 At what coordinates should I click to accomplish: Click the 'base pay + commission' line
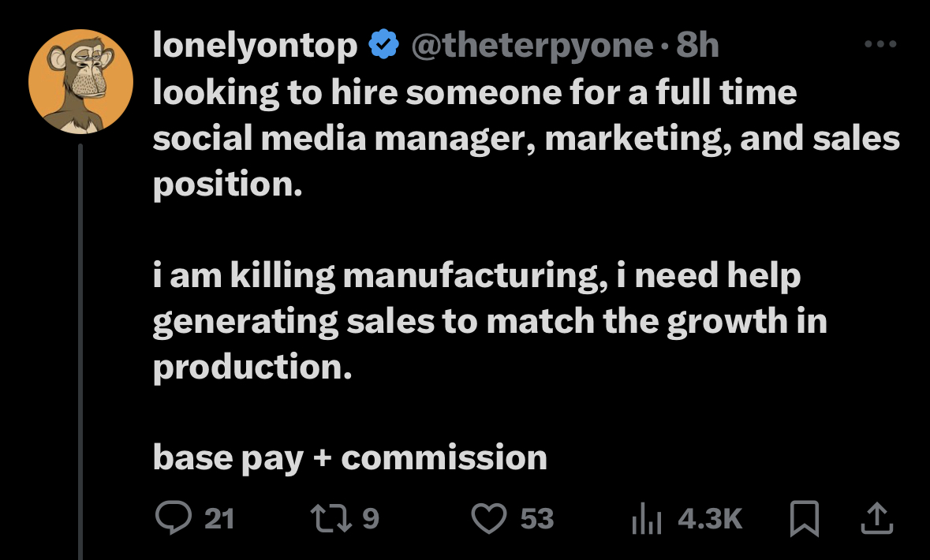[x=349, y=457]
